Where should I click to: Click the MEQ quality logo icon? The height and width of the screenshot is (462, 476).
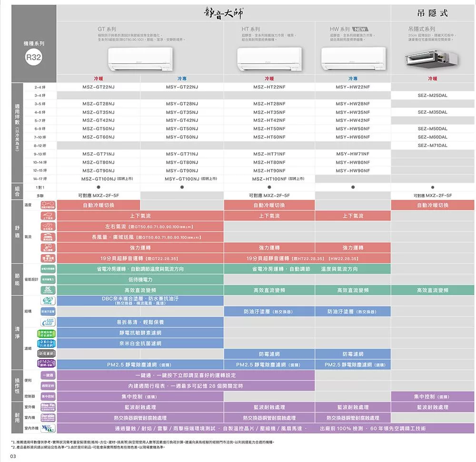(x=49, y=428)
